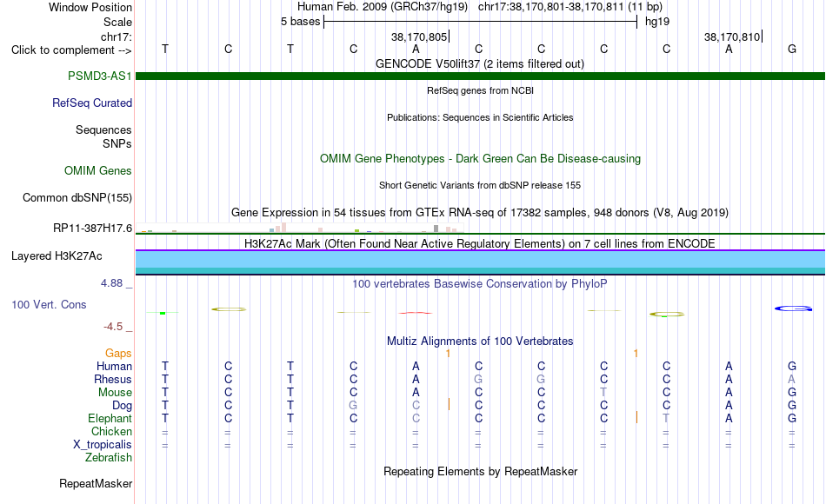Image resolution: width=826 pixels, height=504 pixels.
Task: Select the Zebrafish species row label
Action: pyautogui.click(x=109, y=457)
